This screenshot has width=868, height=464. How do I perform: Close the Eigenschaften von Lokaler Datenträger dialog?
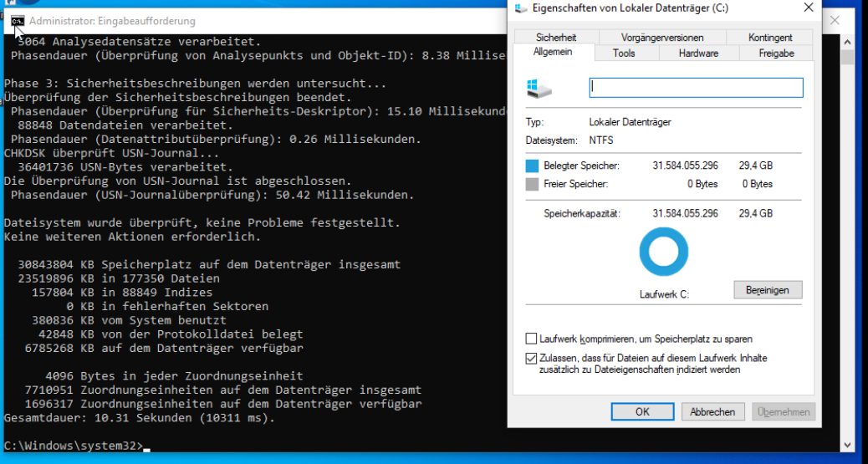[x=808, y=8]
